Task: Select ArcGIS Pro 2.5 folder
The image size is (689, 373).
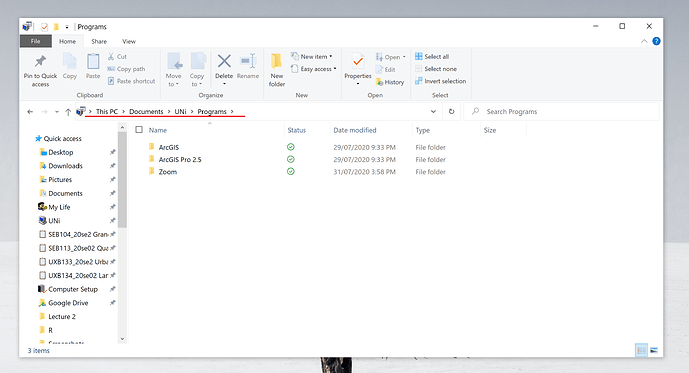Action: [180, 159]
